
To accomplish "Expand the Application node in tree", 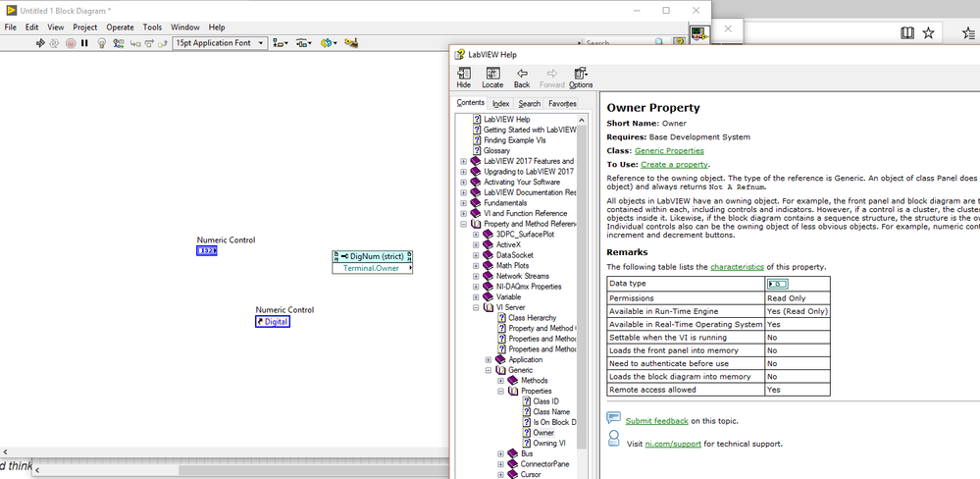I will click(489, 360).
